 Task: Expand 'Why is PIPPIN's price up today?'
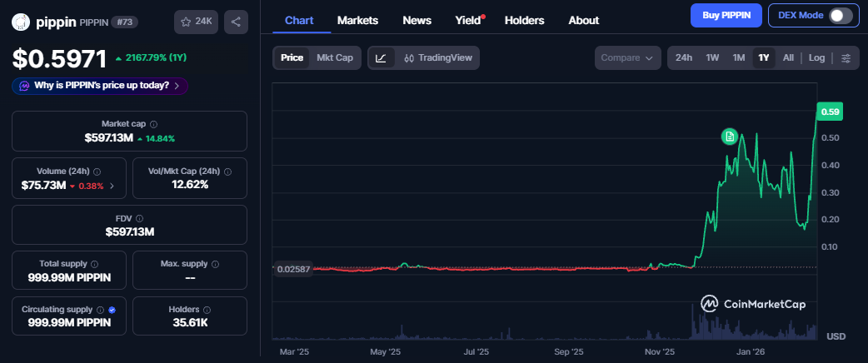100,85
